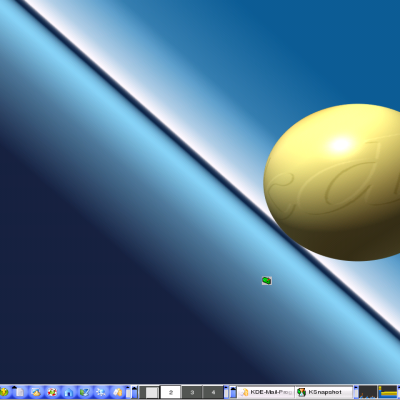This screenshot has height=400, width=400.
Task: Activate the KSnapshot taskbar entry
Action: (x=324, y=392)
